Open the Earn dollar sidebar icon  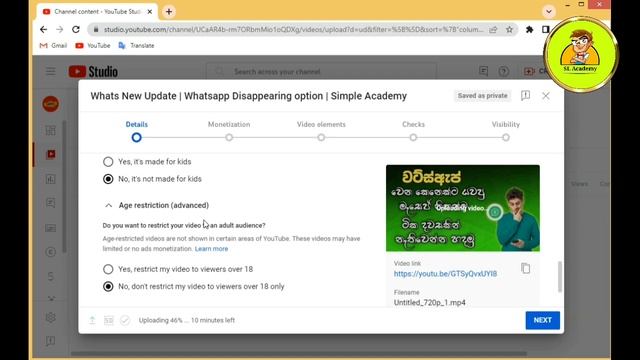(x=51, y=276)
